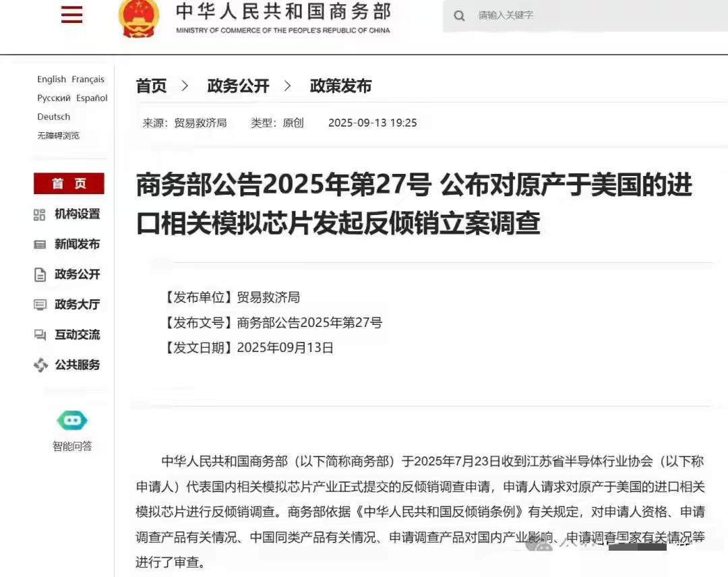Open the 智能问答 robot assistant
This screenshot has height=577, width=728.
72,421
